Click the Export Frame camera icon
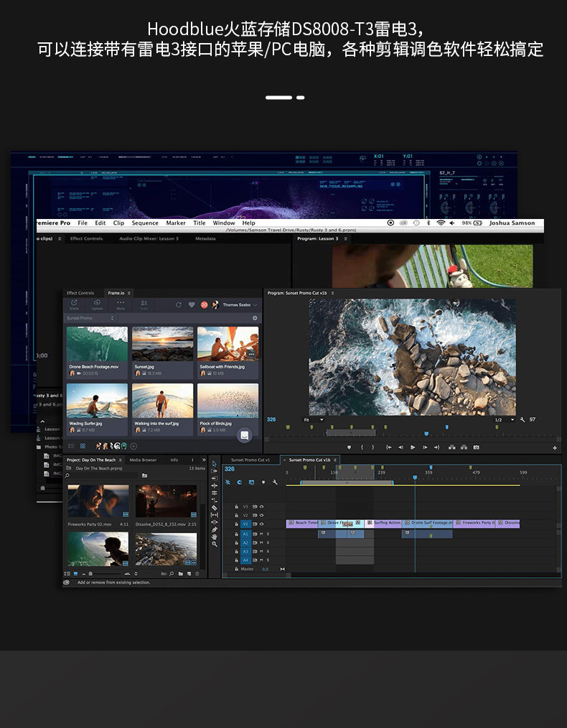 [x=476, y=447]
